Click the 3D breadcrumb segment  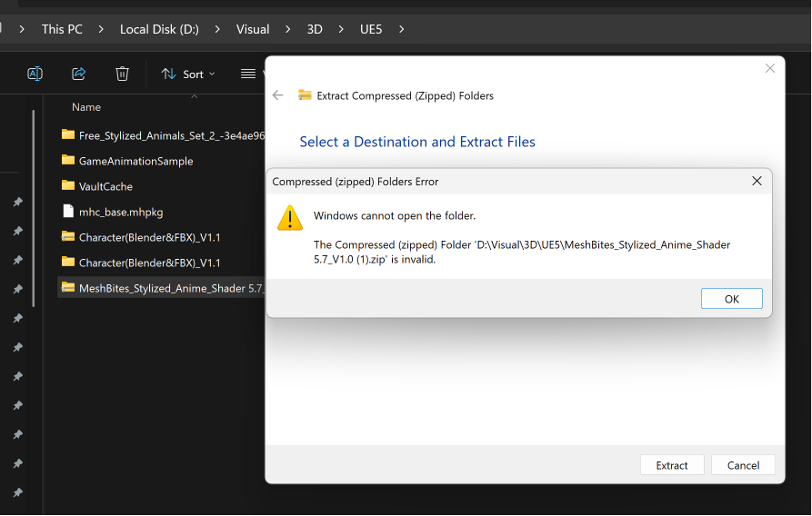[315, 29]
